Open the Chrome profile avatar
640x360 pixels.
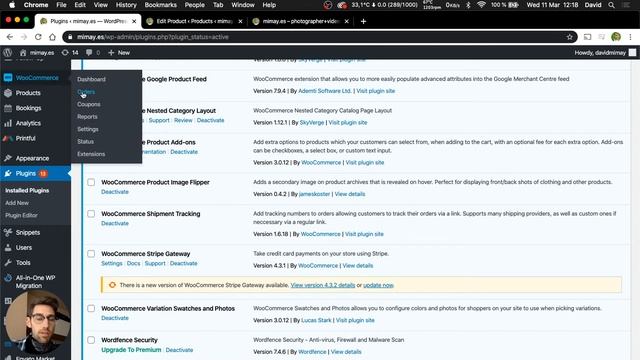pos(616,37)
